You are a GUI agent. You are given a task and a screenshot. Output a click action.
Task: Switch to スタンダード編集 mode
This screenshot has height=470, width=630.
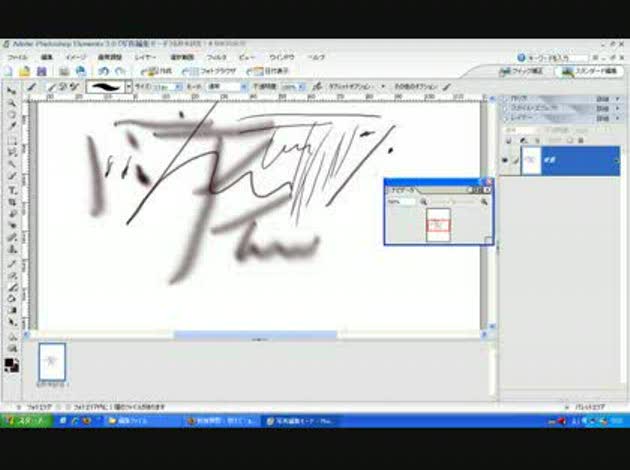click(x=589, y=72)
